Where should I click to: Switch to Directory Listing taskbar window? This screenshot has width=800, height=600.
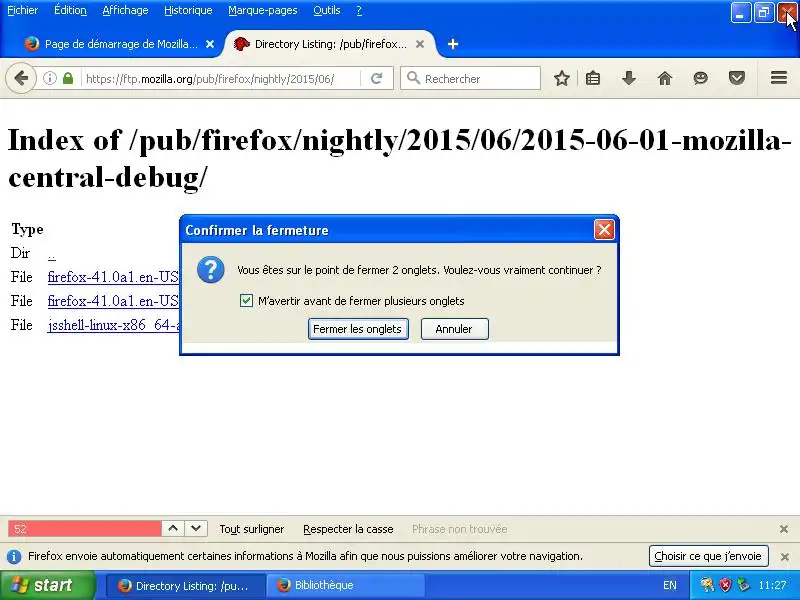186,585
